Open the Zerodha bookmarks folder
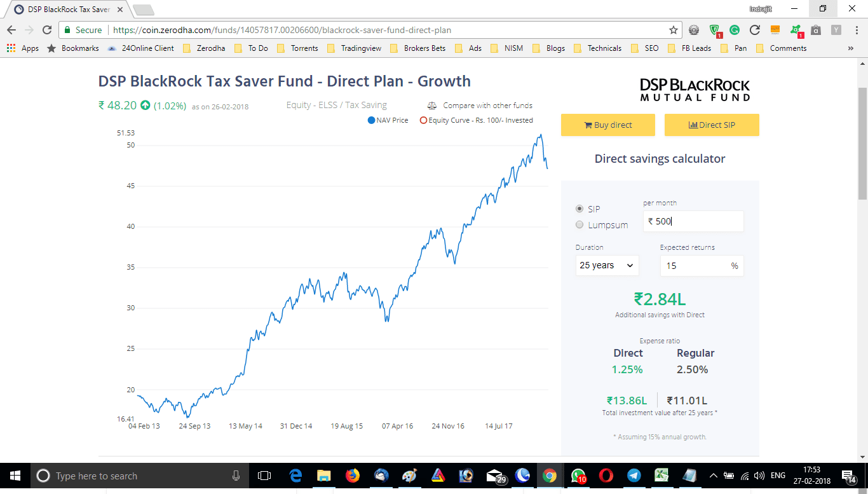 click(x=203, y=48)
